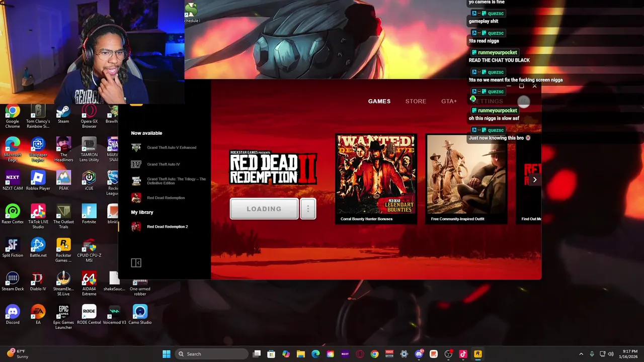The image size is (644, 362).
Task: Open the PEAK desktop shortcut
Action: (x=63, y=181)
